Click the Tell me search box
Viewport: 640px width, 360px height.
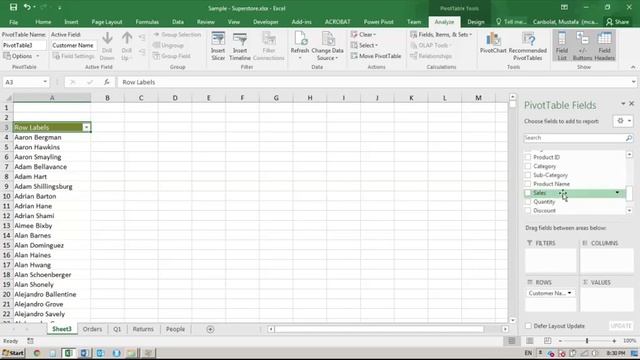click(x=511, y=22)
